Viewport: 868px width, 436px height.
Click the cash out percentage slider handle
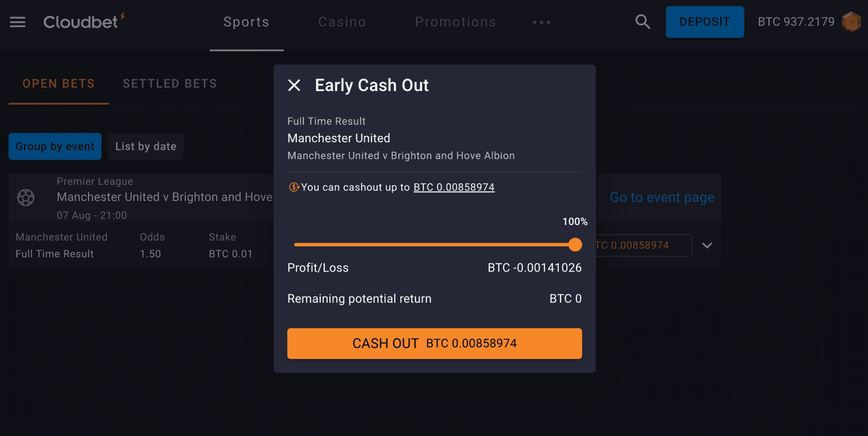(575, 245)
